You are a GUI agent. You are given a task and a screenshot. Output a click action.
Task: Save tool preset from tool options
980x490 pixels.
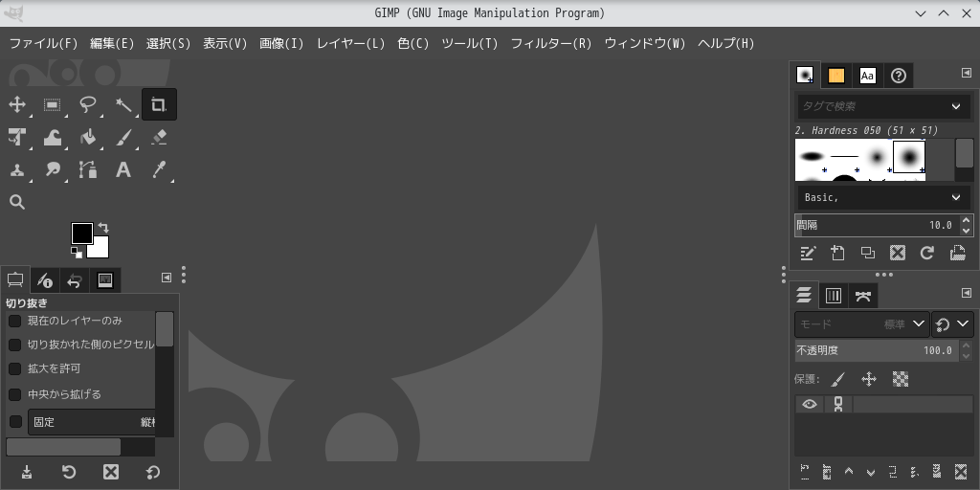point(26,472)
